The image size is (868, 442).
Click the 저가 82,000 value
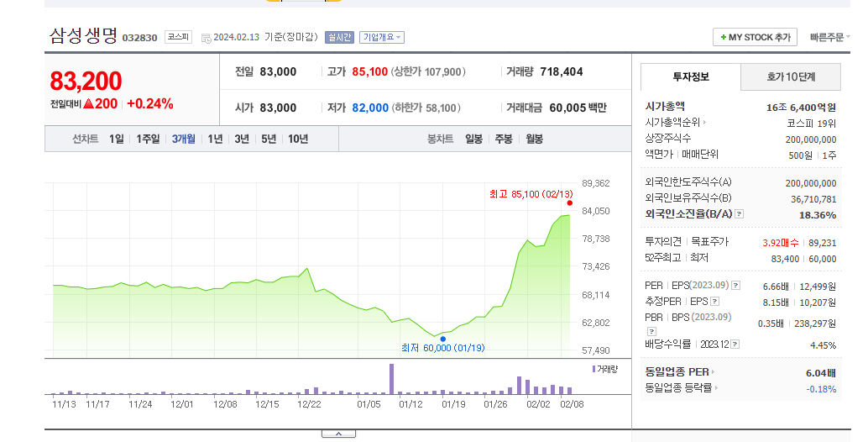370,108
